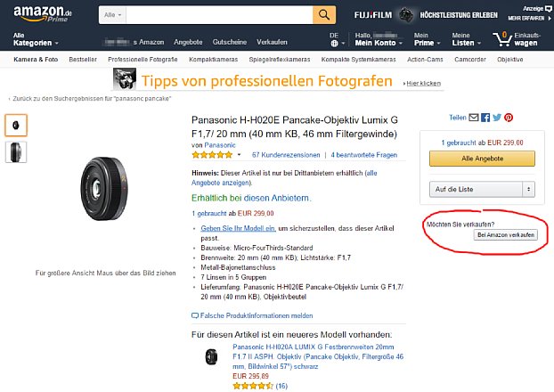Click 'Gutscheine' in the top navigation

point(230,42)
